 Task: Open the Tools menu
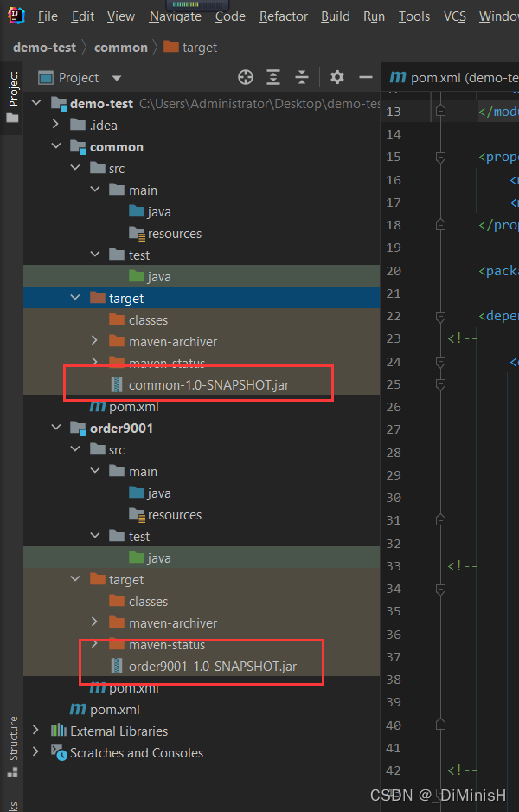(x=414, y=16)
